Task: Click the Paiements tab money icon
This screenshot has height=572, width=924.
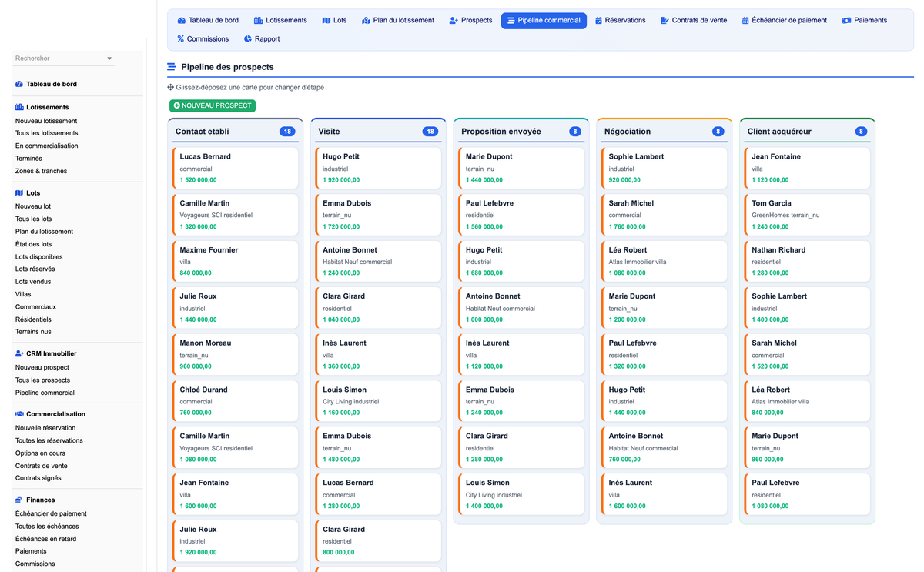Action: (x=846, y=21)
